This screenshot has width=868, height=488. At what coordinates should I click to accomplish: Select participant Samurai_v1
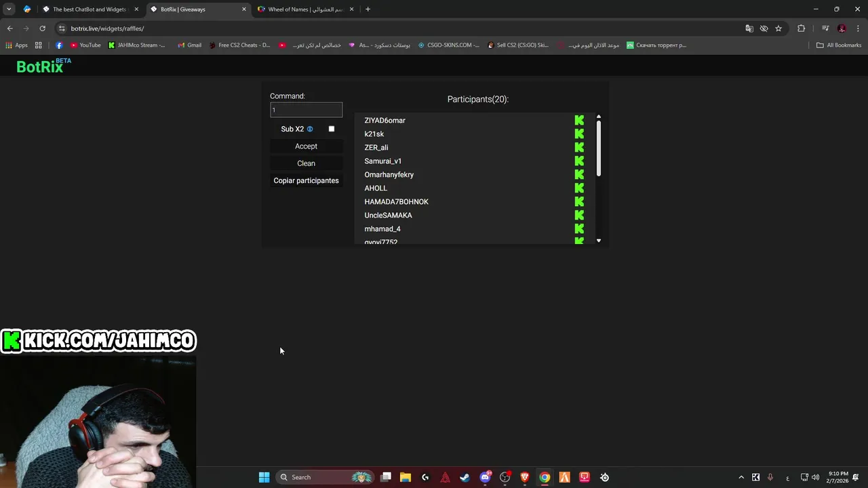tap(382, 161)
